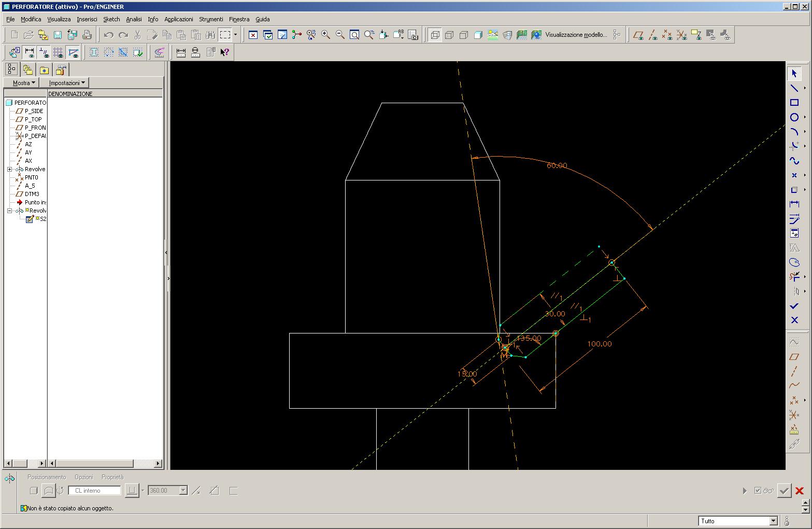Open the Visualizza menu
812x529 pixels.
click(59, 19)
